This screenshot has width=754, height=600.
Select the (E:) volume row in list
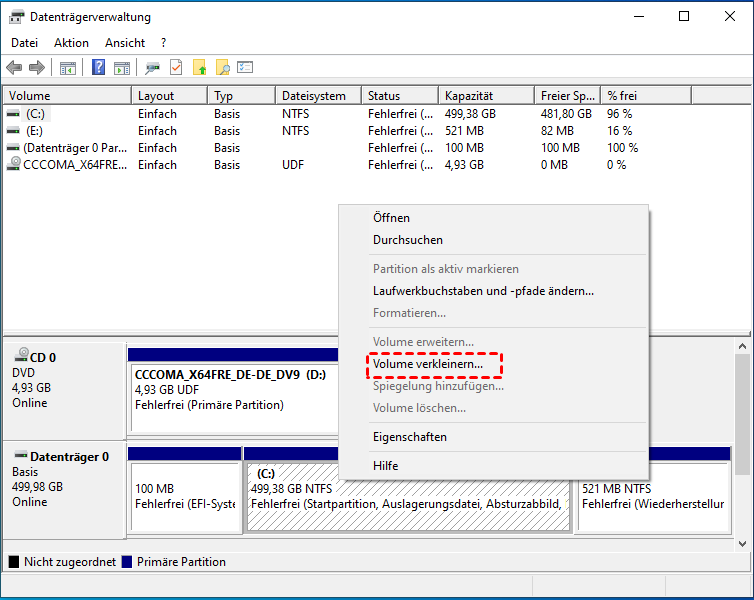tap(35, 131)
